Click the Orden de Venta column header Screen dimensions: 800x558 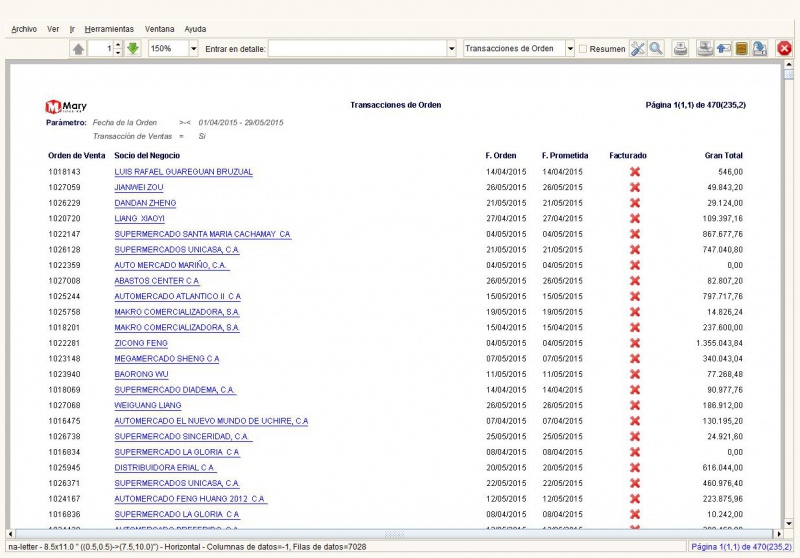tap(77, 156)
